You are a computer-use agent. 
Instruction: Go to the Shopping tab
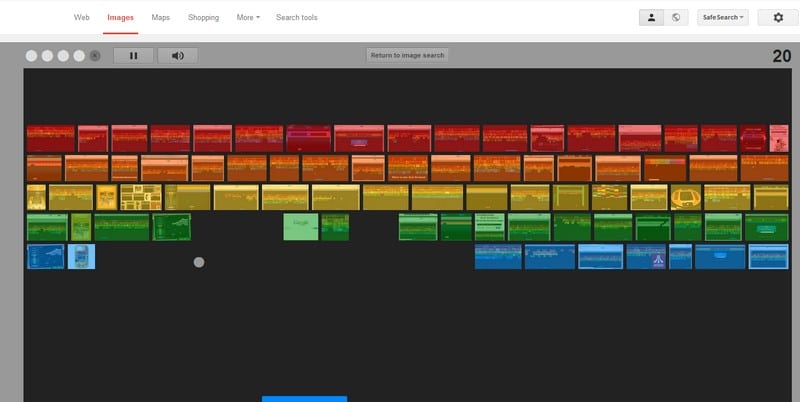click(203, 17)
